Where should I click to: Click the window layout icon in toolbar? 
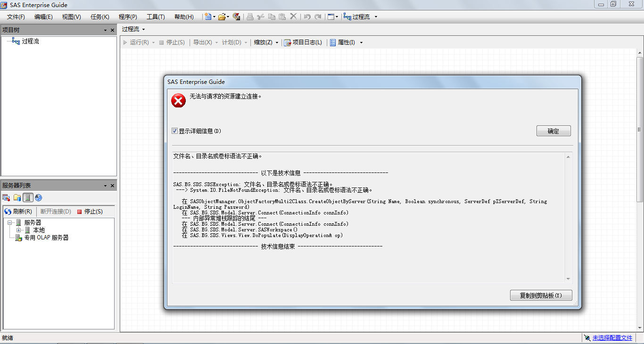[x=331, y=16]
